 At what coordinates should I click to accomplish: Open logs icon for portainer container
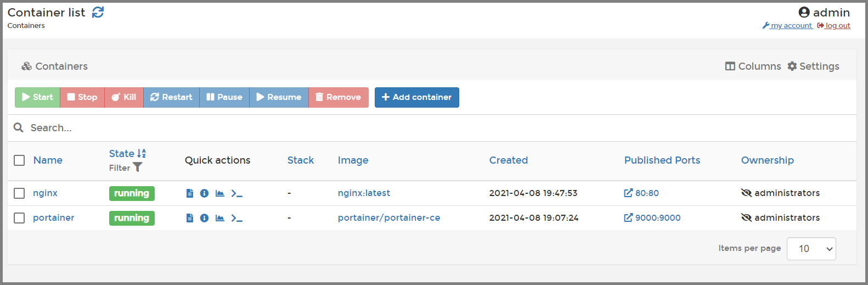coord(190,218)
